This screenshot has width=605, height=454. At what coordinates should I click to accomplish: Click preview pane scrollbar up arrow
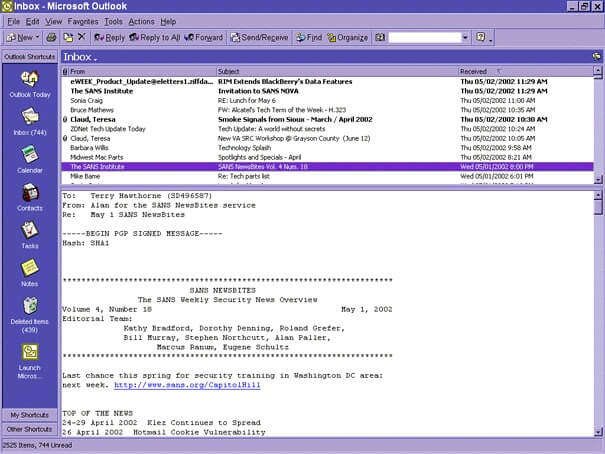pos(598,195)
